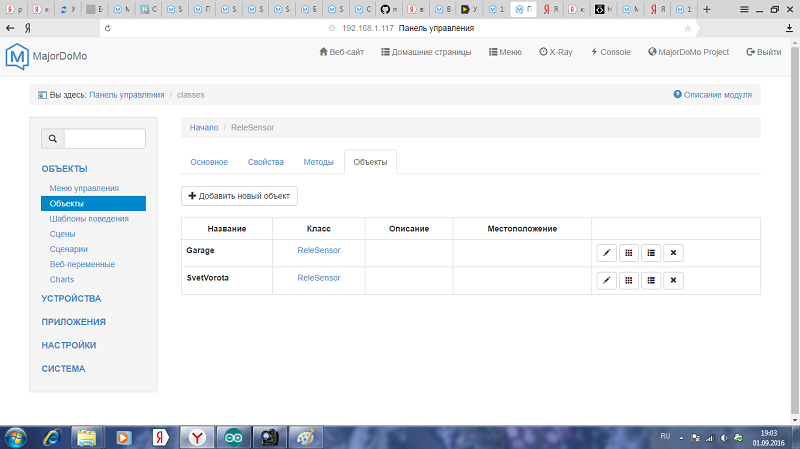This screenshot has width=800, height=449.
Task: Open Описание модуля help link
Action: tap(713, 95)
